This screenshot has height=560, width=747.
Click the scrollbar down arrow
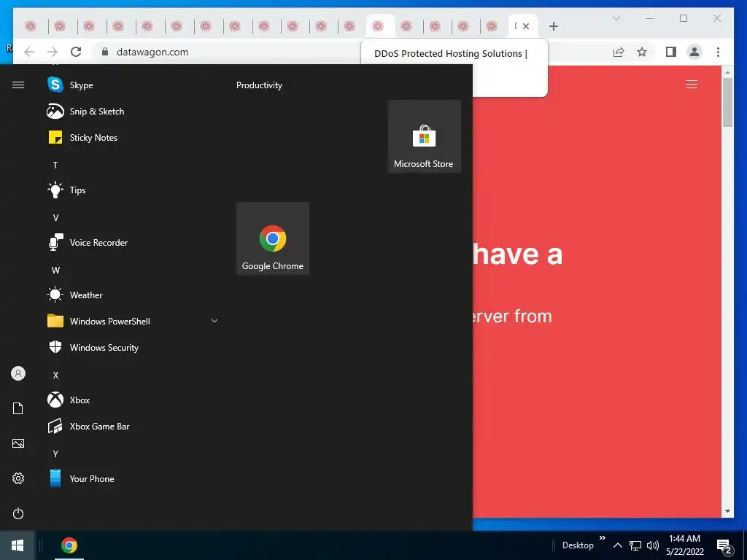point(727,511)
